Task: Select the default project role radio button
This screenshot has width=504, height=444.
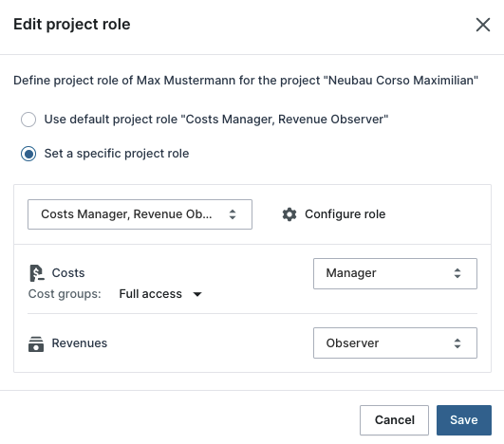Action: (28, 120)
